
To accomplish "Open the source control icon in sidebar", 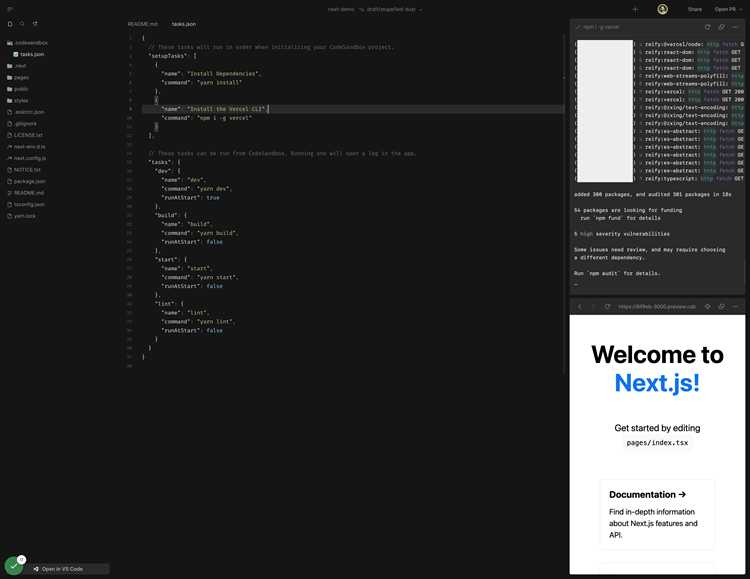I will point(35,24).
